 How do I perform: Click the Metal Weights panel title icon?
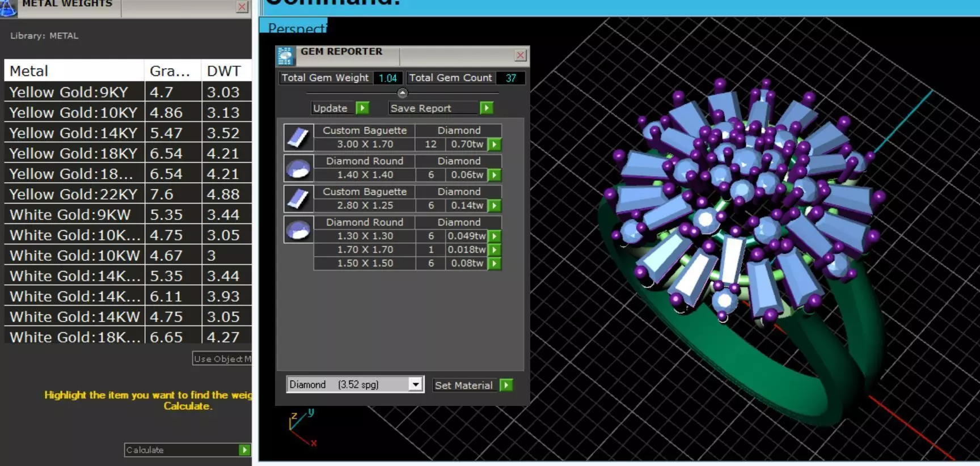tap(8, 7)
